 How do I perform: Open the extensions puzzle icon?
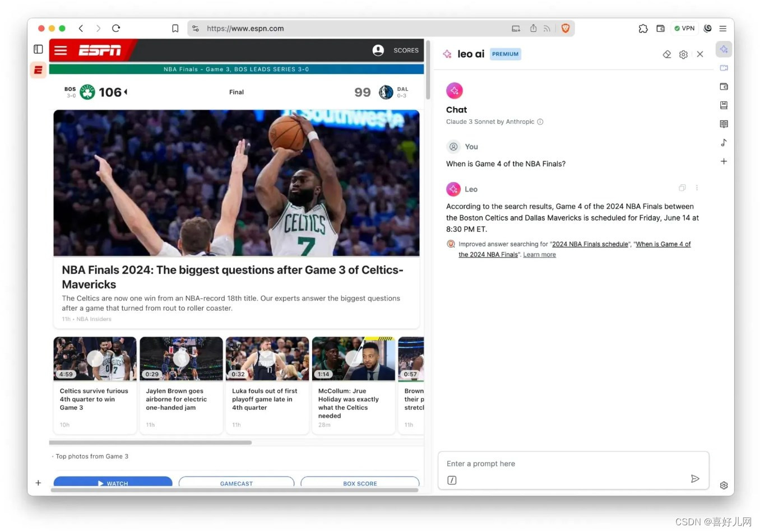643,29
